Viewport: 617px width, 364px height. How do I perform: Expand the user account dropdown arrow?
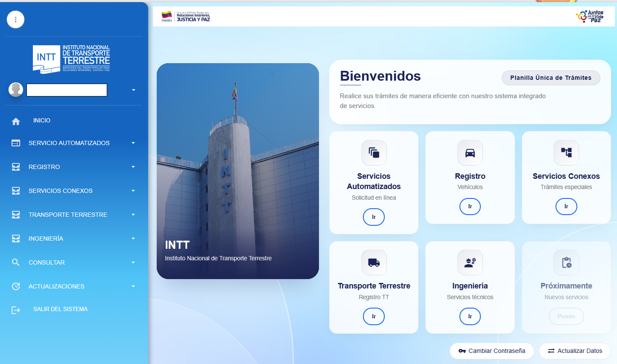(x=134, y=90)
